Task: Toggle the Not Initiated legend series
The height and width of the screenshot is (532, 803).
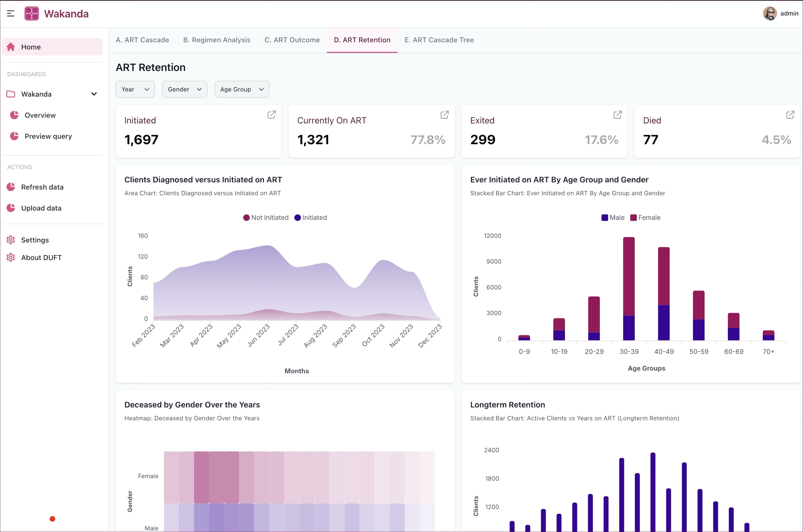Action: click(x=266, y=218)
